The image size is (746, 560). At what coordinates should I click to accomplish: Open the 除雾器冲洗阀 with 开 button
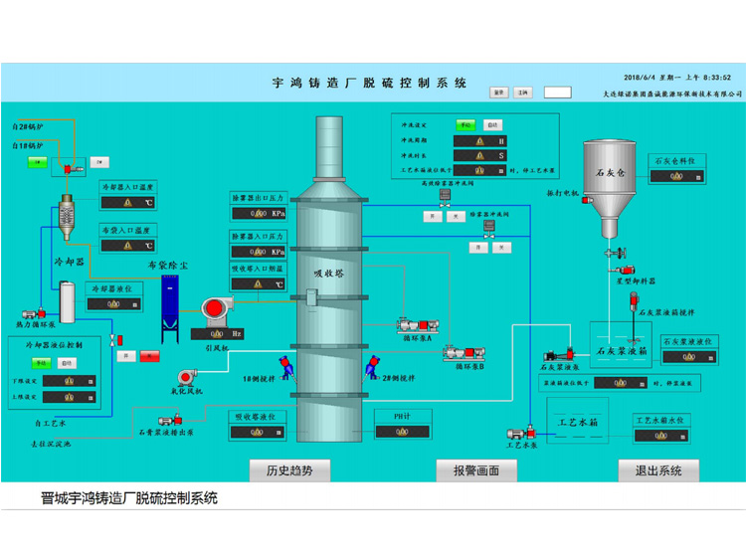(478, 248)
